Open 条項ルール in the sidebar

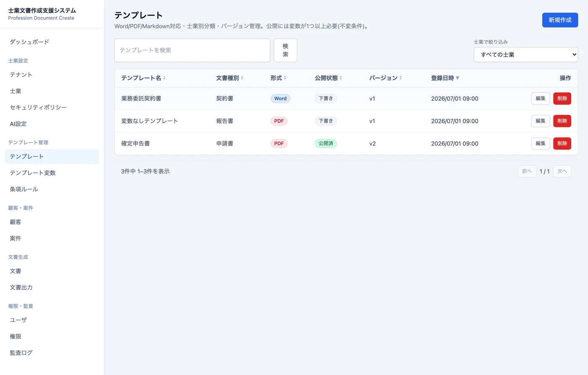[x=52, y=189]
